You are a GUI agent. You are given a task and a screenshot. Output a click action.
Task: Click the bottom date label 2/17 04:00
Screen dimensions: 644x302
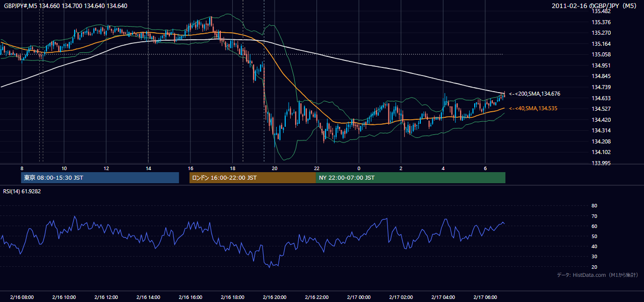pyautogui.click(x=443, y=297)
